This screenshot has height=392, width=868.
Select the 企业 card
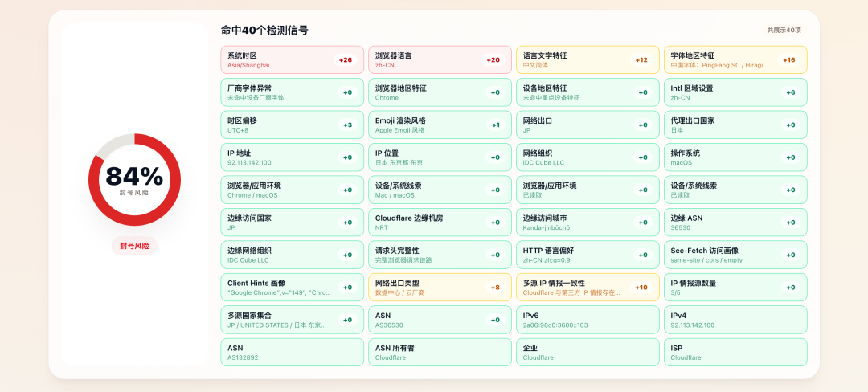point(588,352)
